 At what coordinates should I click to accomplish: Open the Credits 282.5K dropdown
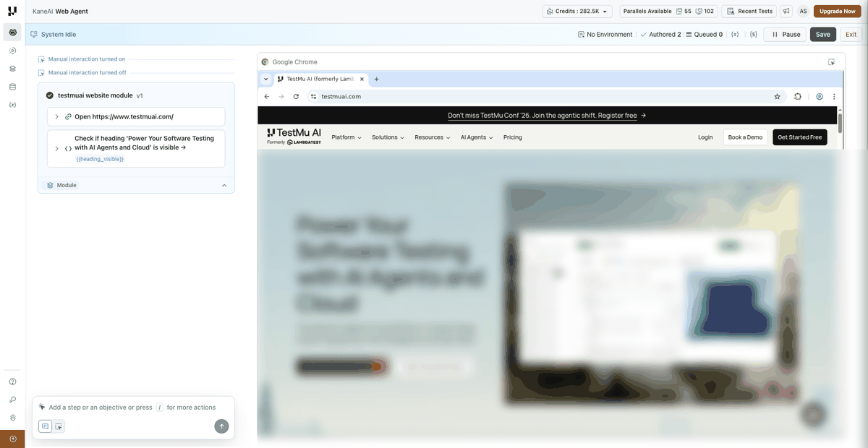pyautogui.click(x=577, y=12)
